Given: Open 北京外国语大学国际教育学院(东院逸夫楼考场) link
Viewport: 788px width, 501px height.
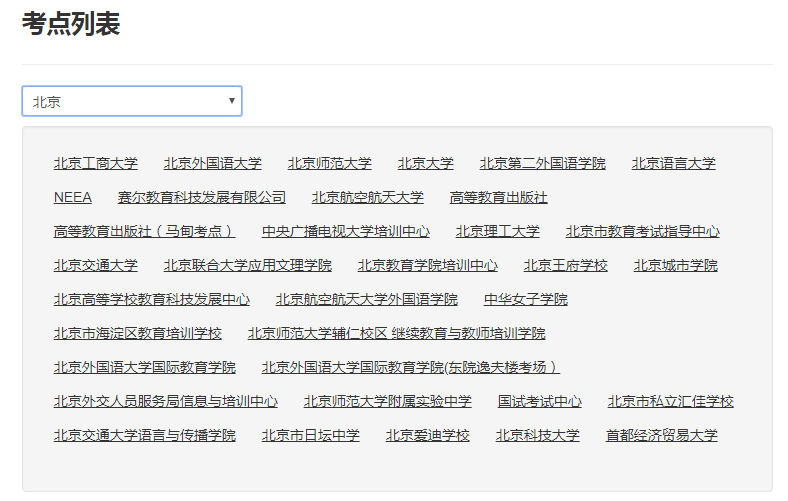Looking at the screenshot, I should point(411,367).
